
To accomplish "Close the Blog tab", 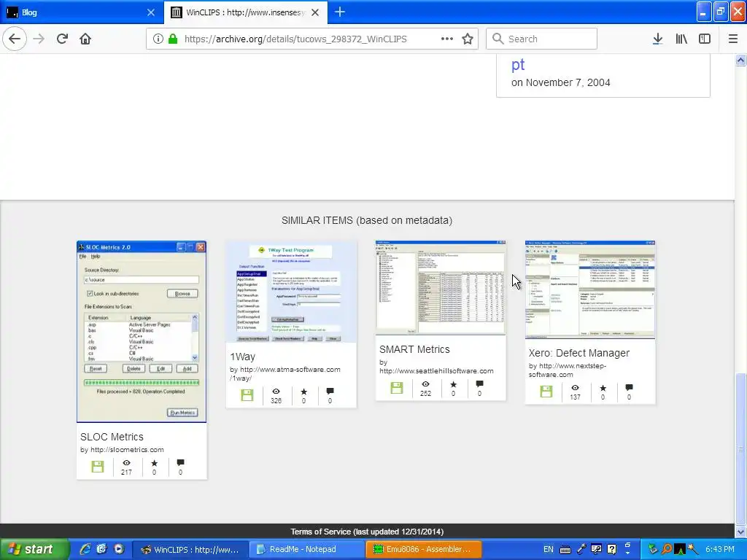I will pos(150,12).
